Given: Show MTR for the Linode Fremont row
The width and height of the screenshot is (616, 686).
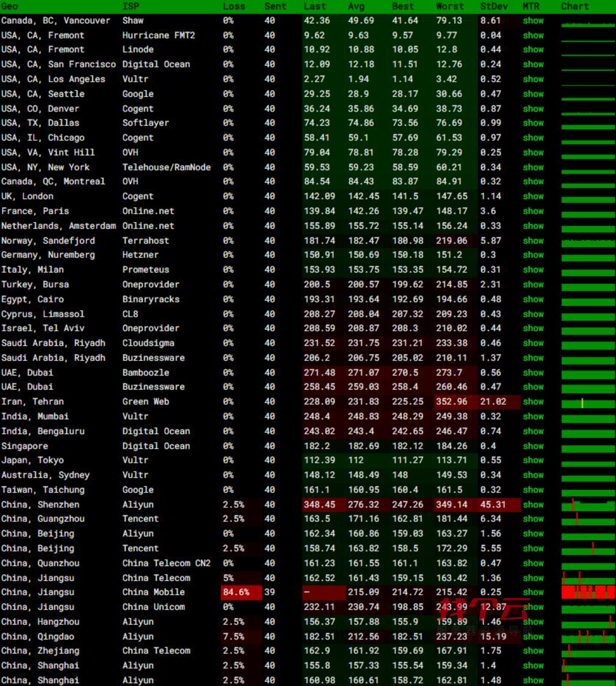Looking at the screenshot, I should pos(533,49).
